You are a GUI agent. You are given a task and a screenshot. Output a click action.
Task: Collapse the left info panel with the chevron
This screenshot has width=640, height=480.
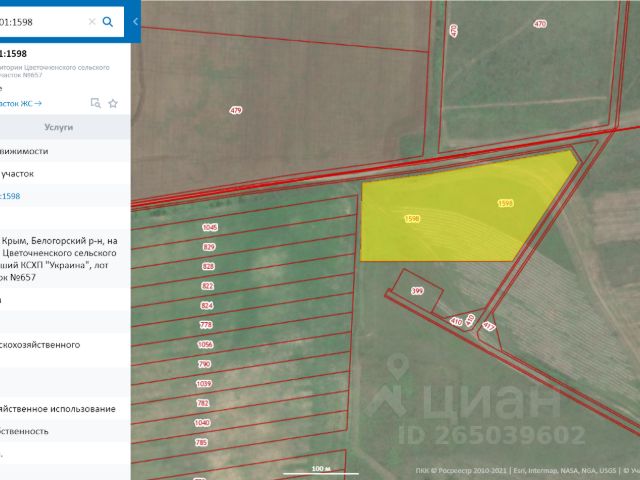coord(136,21)
